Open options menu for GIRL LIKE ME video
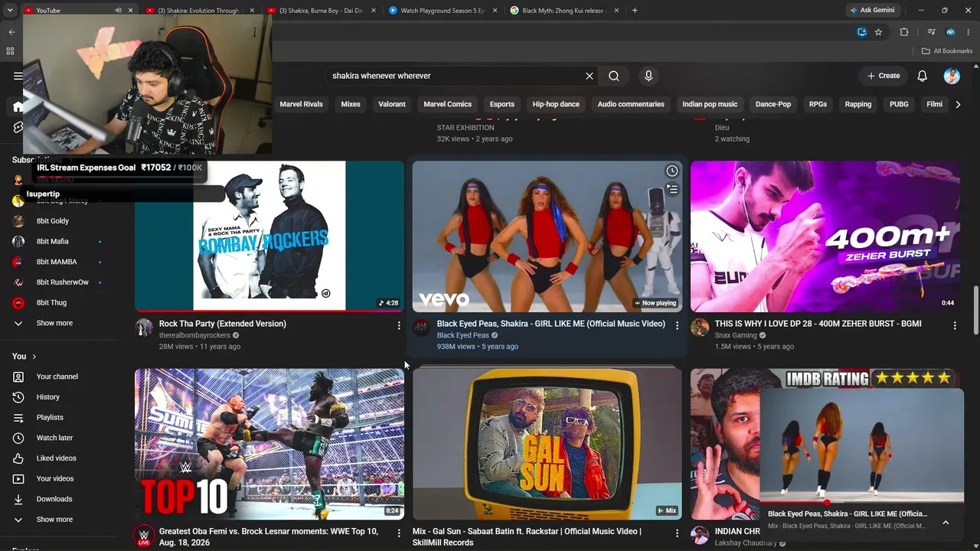This screenshot has height=551, width=980. click(677, 325)
